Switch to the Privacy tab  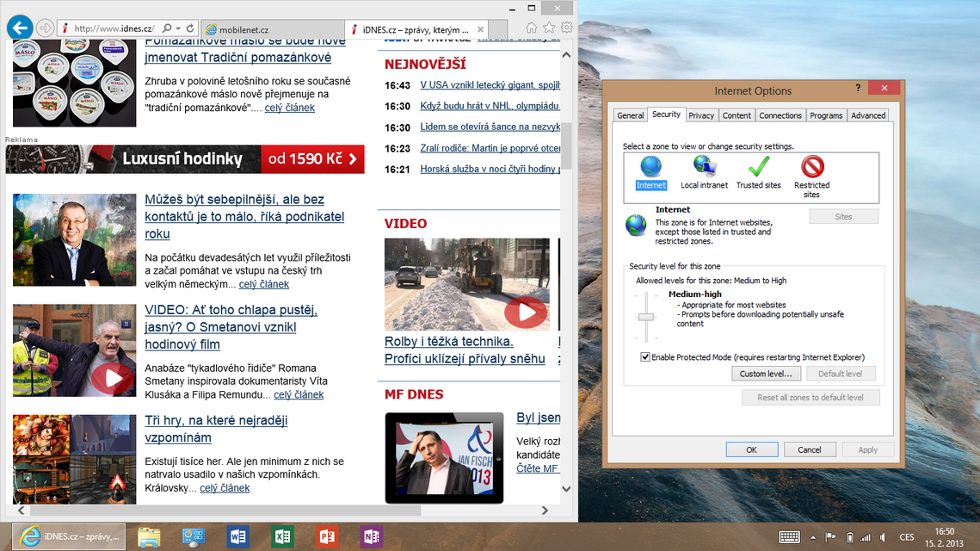click(x=701, y=115)
